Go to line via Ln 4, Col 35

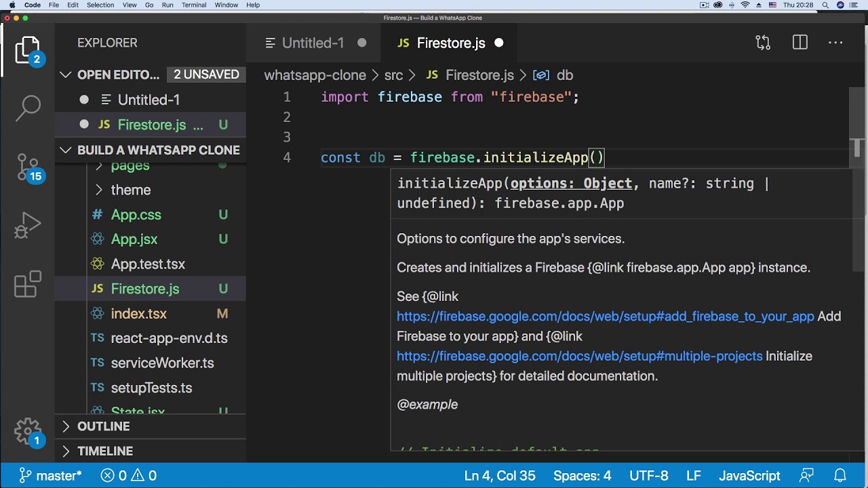(x=500, y=476)
